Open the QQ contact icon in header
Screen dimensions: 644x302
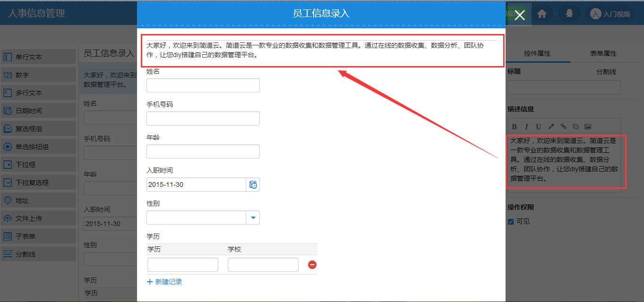coord(569,14)
